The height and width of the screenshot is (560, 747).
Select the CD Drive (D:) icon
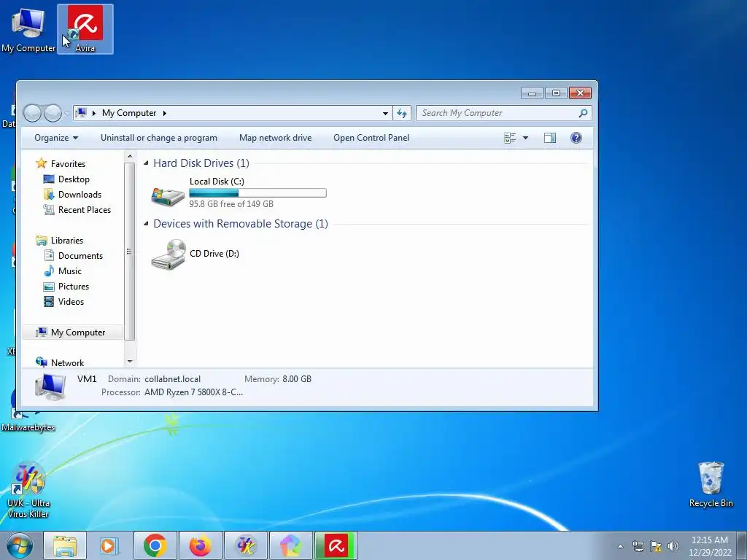168,254
